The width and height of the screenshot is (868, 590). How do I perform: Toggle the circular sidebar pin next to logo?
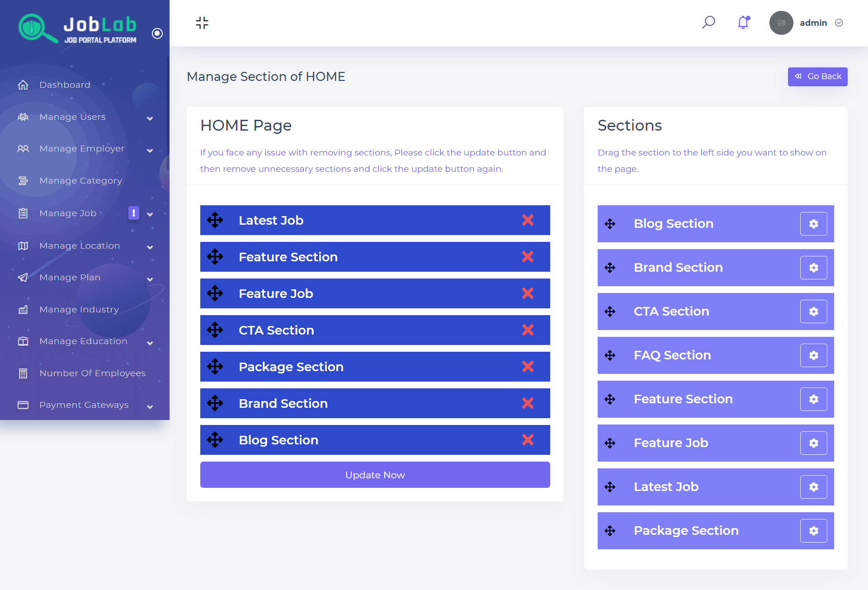pyautogui.click(x=157, y=33)
